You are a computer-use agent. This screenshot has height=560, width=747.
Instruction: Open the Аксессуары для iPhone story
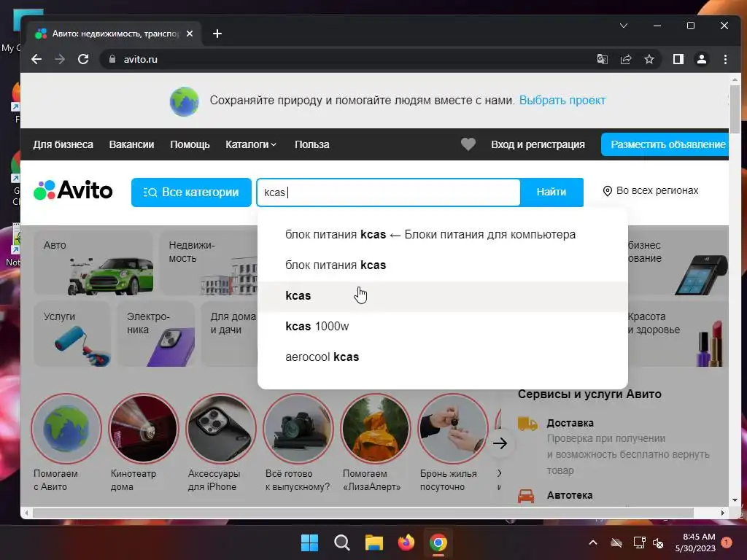(220, 443)
